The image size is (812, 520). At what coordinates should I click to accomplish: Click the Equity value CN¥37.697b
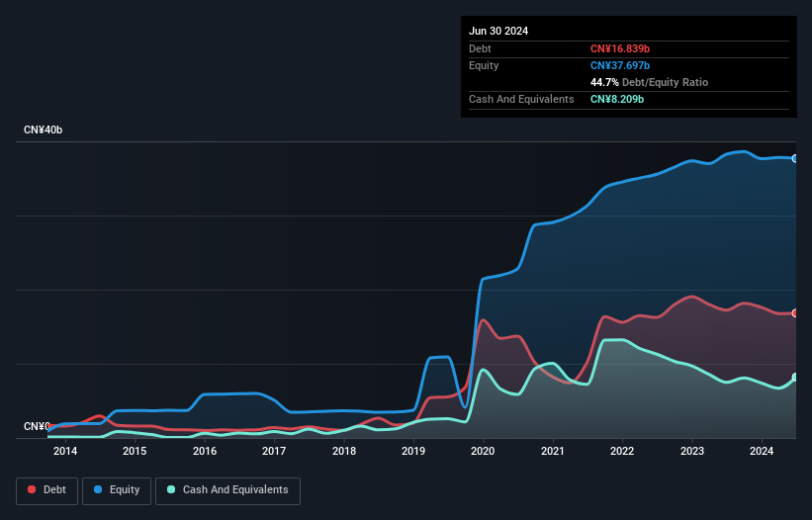(620, 65)
